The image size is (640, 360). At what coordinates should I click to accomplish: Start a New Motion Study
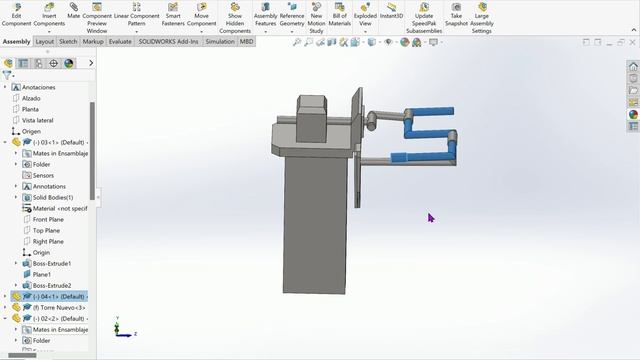point(316,18)
